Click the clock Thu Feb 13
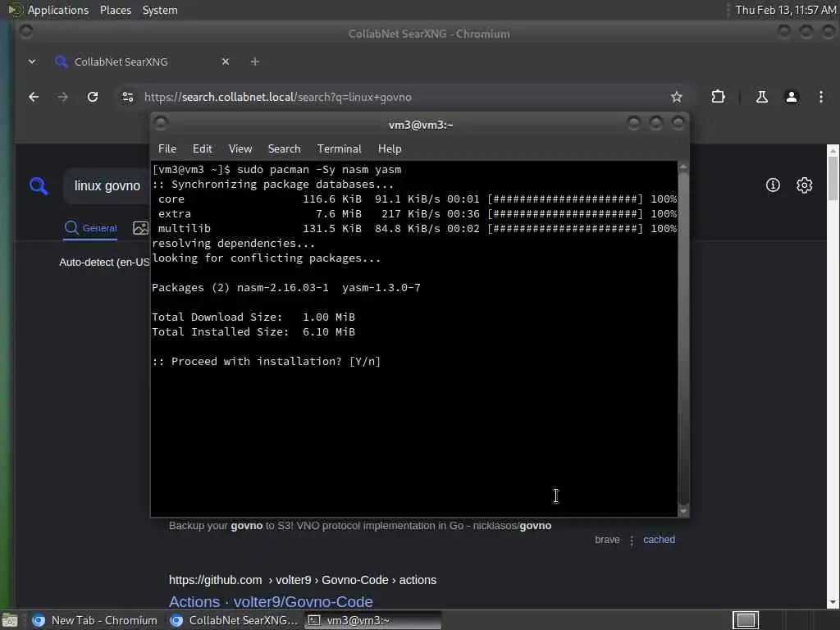Screen dimensions: 840x630 (785, 10)
